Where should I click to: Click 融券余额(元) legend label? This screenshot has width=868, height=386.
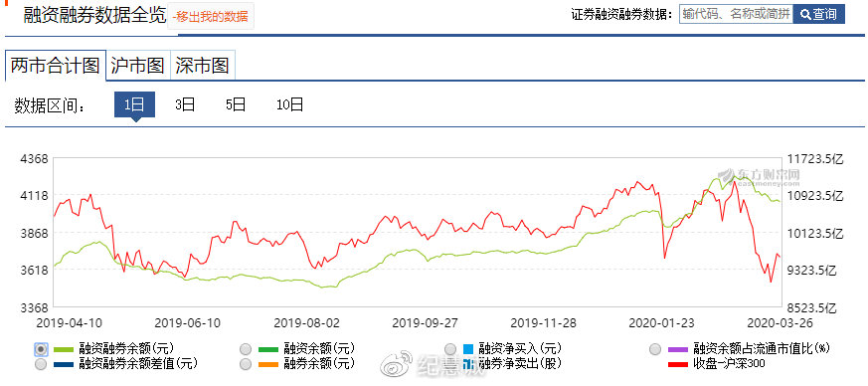coord(319,364)
